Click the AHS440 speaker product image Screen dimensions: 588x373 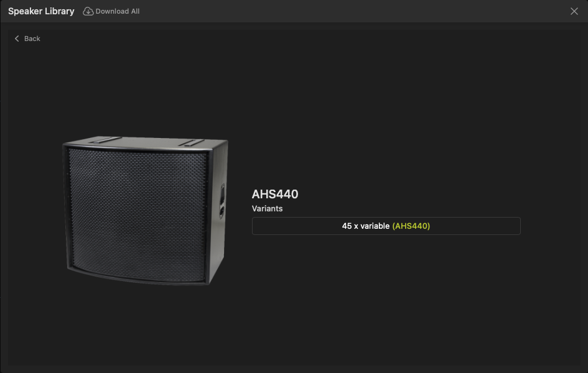coord(145,211)
